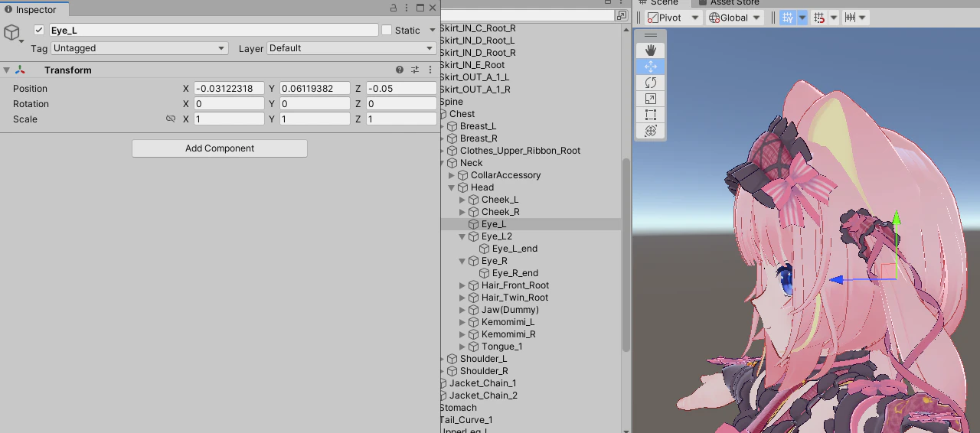Click the Eye_L2 cube icon
Screen dimensions: 980x433
(x=473, y=236)
